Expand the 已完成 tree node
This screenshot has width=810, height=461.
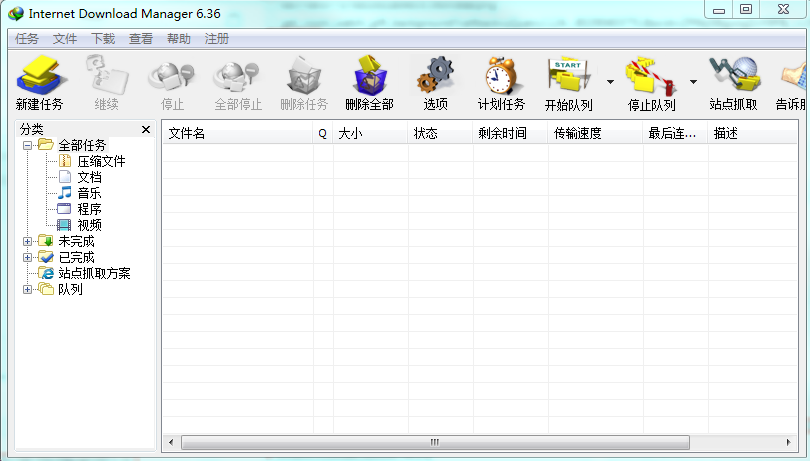click(x=27, y=257)
